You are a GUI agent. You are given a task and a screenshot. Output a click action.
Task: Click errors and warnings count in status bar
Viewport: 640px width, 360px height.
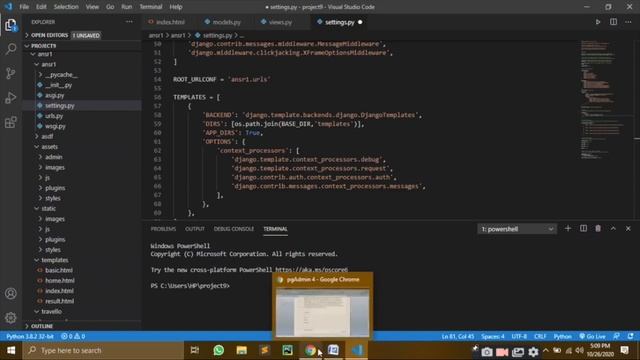73,336
